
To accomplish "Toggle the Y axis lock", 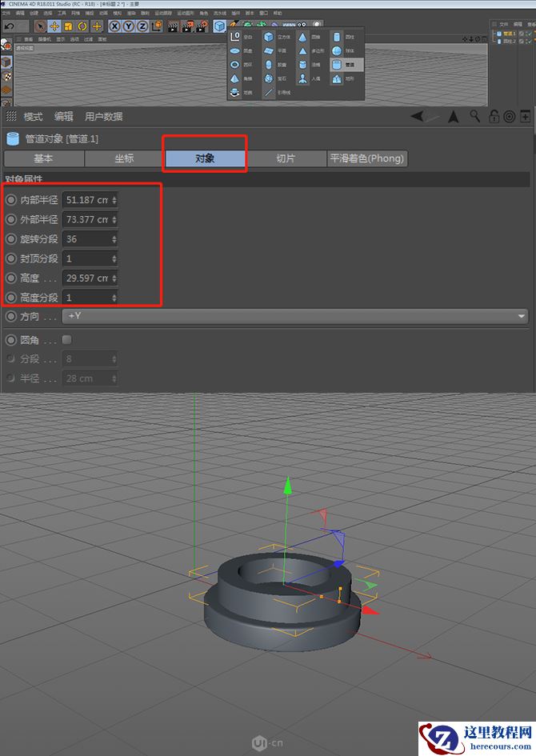I will coord(129,26).
